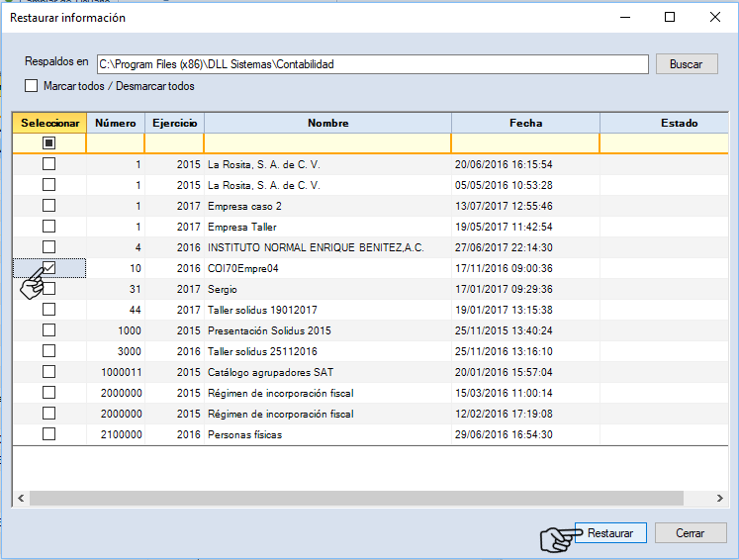Toggle Marcar todos / Desmarcar todos checkbox

coord(32,86)
